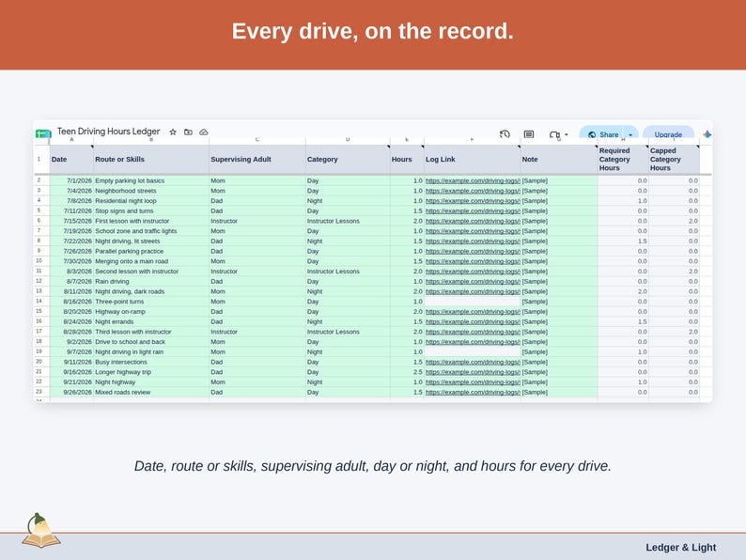Open log link for Mixed roads review

coord(473,393)
